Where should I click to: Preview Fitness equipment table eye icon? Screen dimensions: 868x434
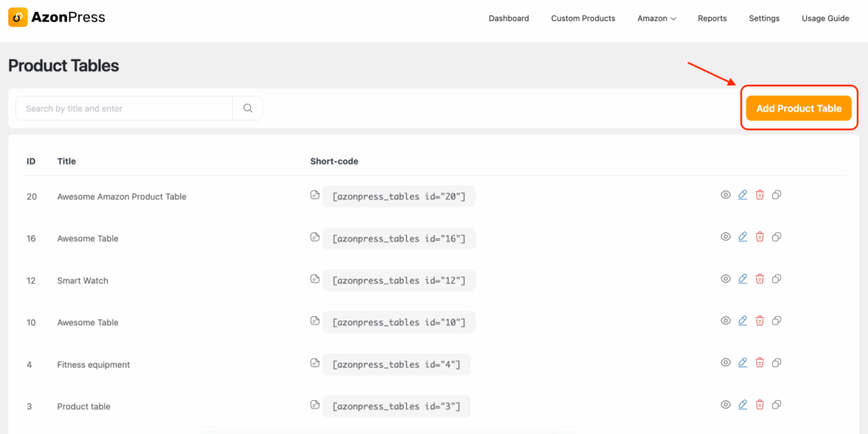pyautogui.click(x=726, y=363)
